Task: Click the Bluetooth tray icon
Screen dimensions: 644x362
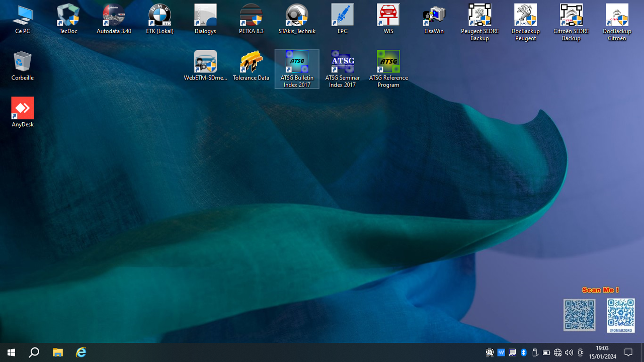Action: pyautogui.click(x=523, y=353)
